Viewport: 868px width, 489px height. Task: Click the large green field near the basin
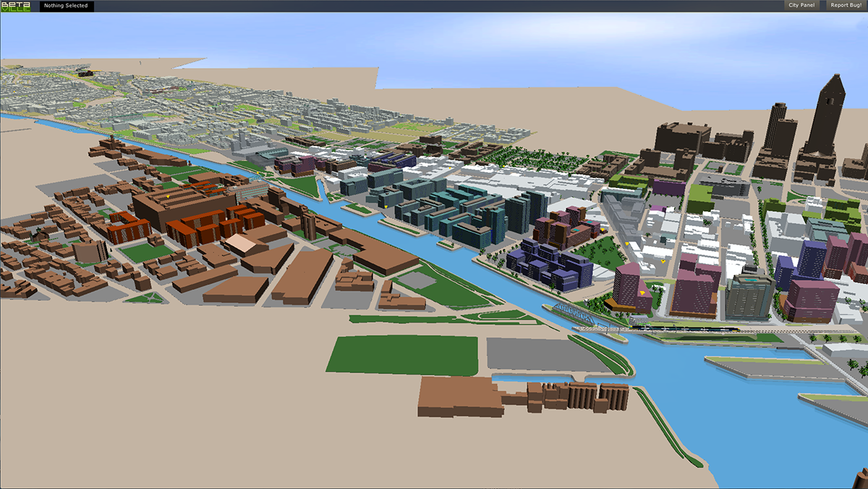(x=402, y=354)
